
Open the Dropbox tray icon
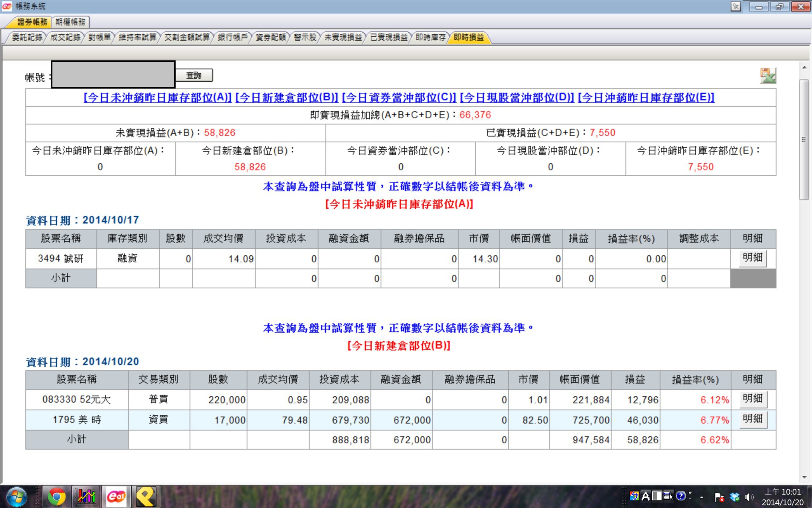click(735, 497)
